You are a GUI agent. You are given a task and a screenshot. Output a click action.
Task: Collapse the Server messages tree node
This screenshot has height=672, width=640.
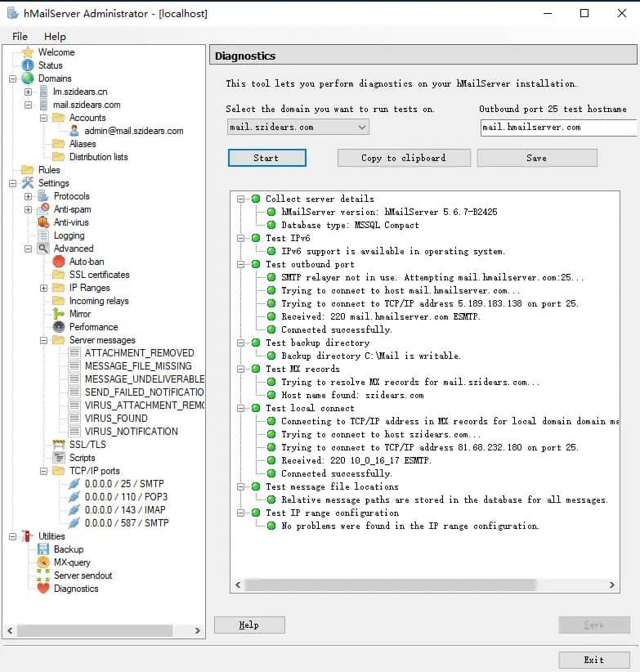click(44, 340)
